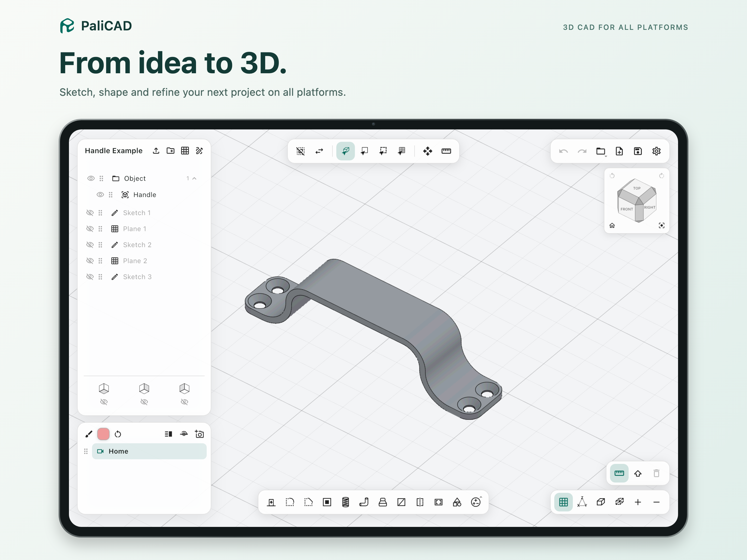Click the FRONT face of view cube
This screenshot has height=560, width=747.
(626, 209)
